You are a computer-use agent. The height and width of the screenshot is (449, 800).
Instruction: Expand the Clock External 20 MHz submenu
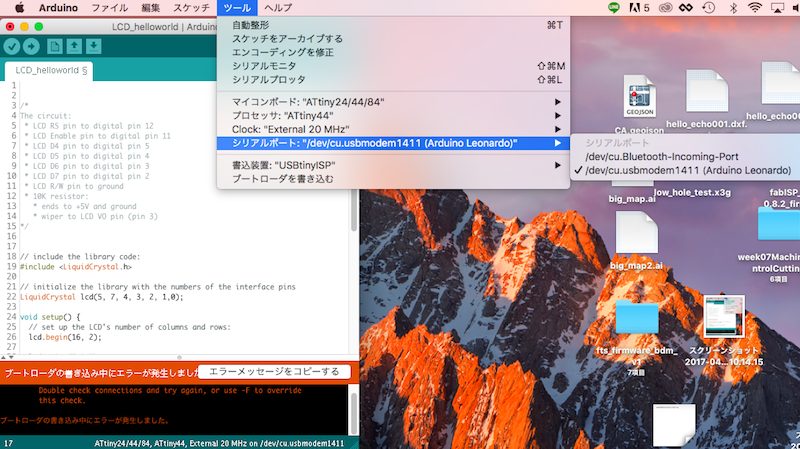[x=393, y=130]
